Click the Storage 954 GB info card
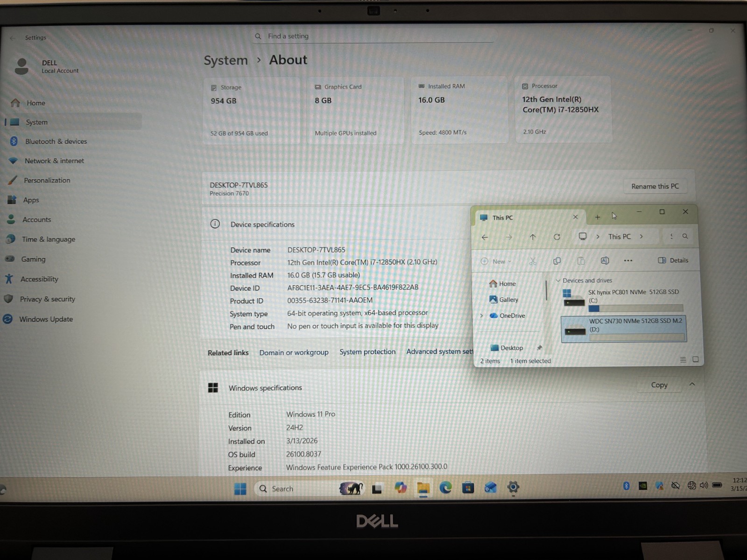747x560 pixels. (252, 111)
